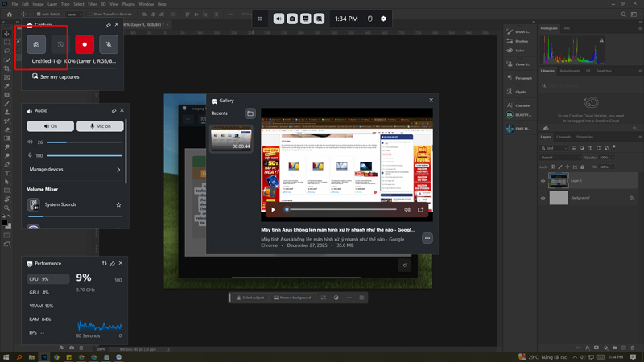Pin the Audio widget

113,110
